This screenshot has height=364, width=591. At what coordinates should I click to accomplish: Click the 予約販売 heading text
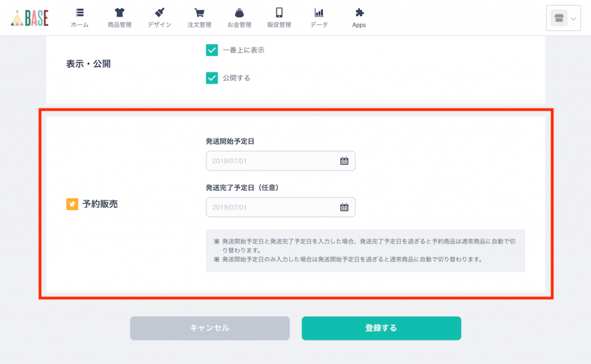point(100,204)
